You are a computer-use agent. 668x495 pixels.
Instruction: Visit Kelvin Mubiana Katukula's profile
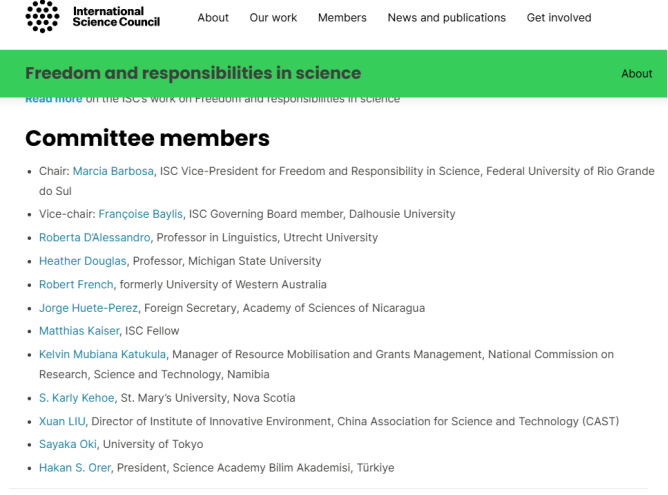(x=103, y=355)
